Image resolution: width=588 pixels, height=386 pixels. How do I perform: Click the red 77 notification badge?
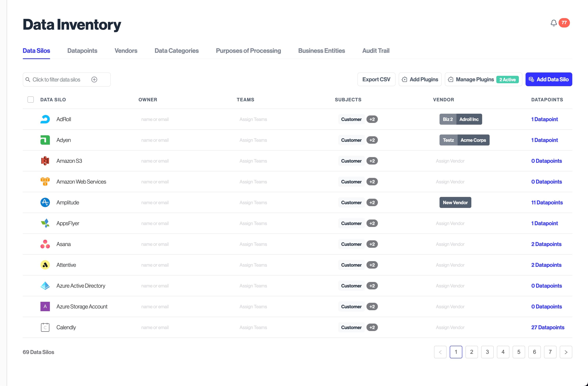point(564,23)
